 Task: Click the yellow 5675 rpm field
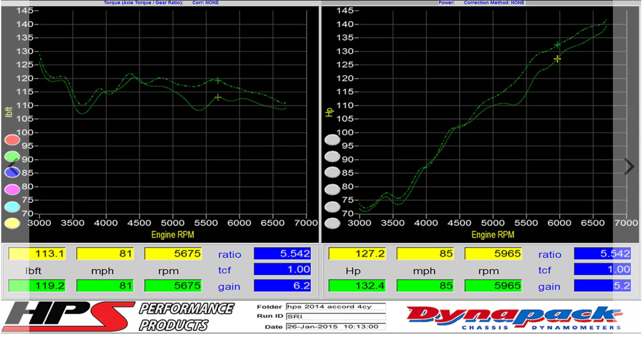coord(173,254)
